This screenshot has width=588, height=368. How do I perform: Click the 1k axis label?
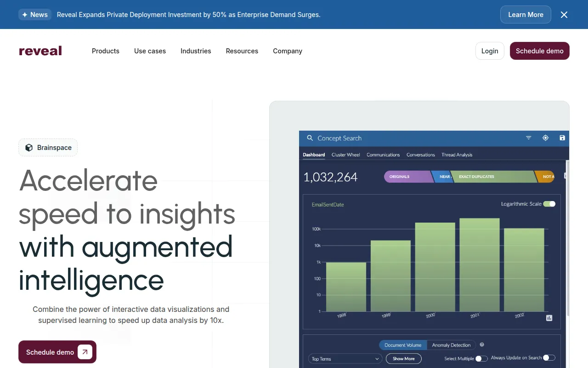318,262
